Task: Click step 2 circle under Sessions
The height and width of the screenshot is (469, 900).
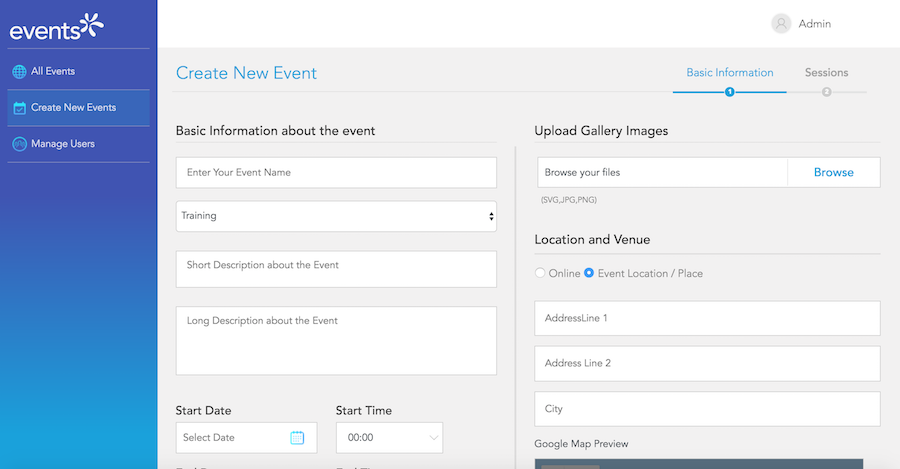Action: tap(827, 92)
